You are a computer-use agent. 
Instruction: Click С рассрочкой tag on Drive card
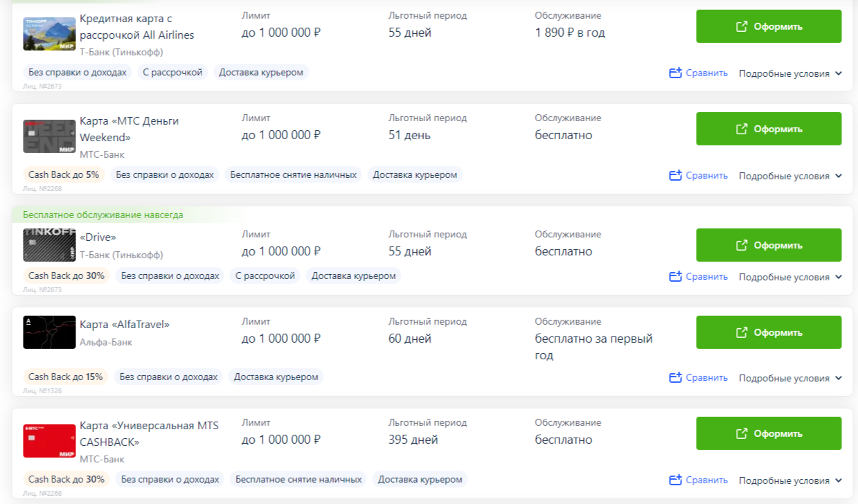click(x=265, y=276)
